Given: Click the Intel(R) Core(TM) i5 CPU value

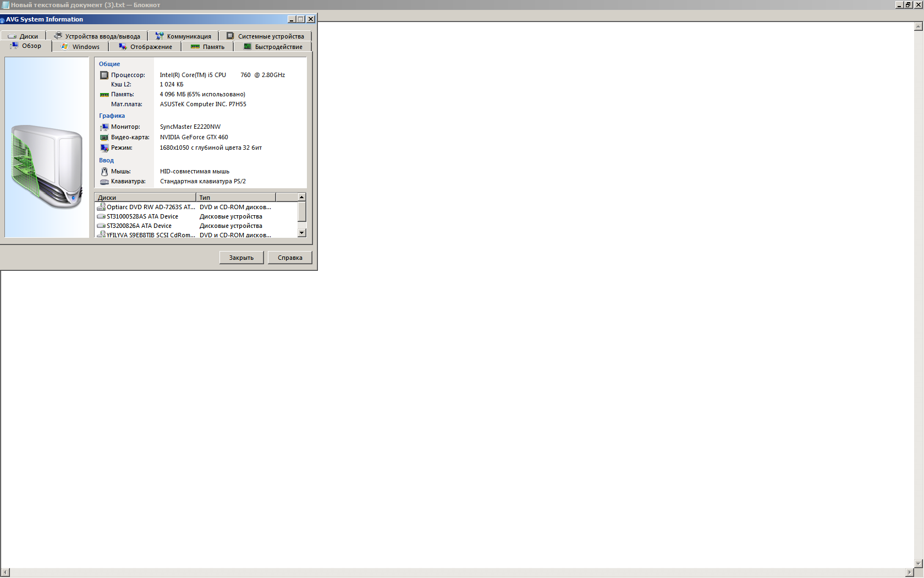Looking at the screenshot, I should tap(222, 75).
